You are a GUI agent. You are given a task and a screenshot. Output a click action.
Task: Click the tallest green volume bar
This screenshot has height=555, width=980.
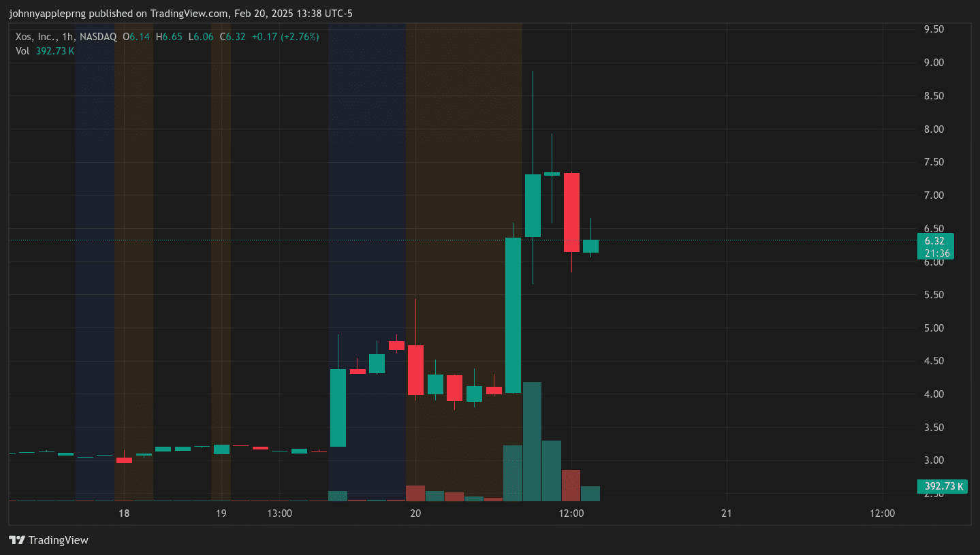tap(533, 441)
